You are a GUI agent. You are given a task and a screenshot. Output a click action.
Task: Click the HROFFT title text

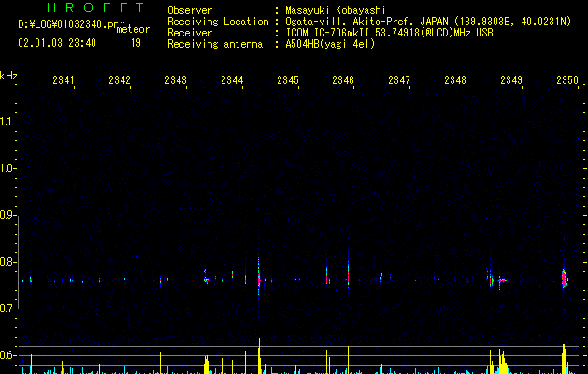pos(96,7)
